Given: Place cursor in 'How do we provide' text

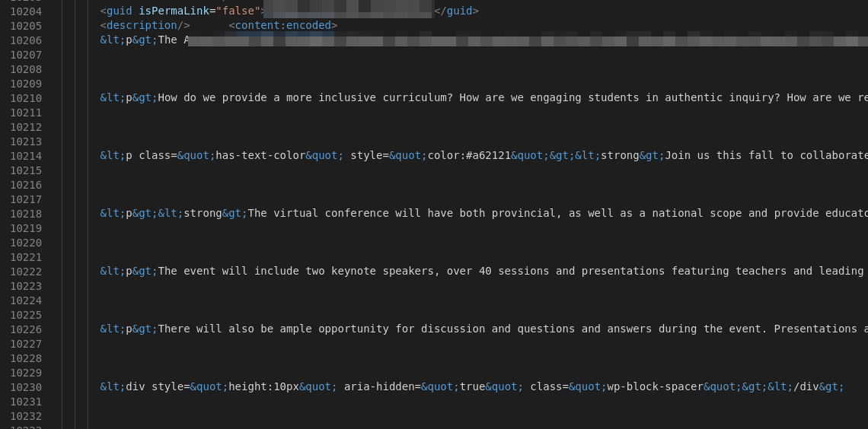Looking at the screenshot, I should click(212, 97).
